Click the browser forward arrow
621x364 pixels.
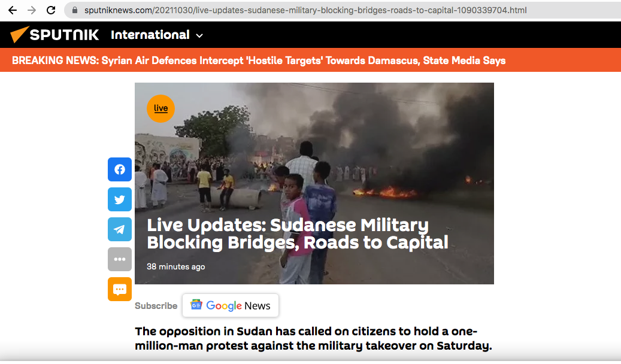pos(32,10)
